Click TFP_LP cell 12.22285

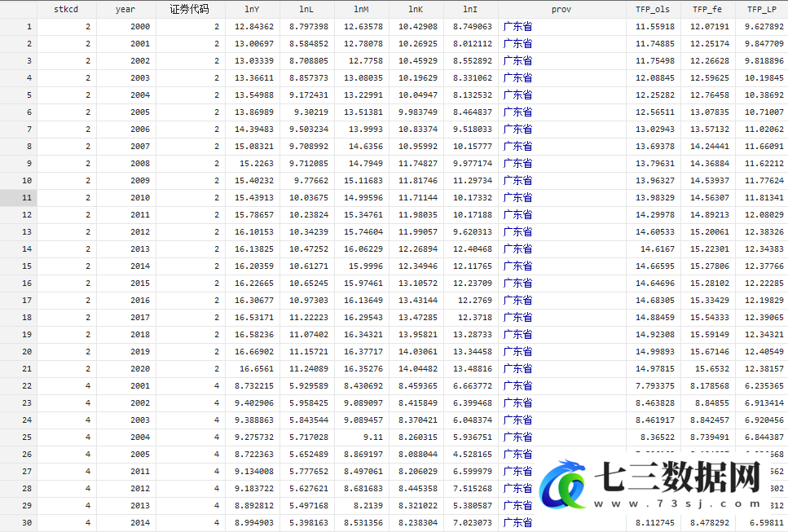click(x=764, y=283)
